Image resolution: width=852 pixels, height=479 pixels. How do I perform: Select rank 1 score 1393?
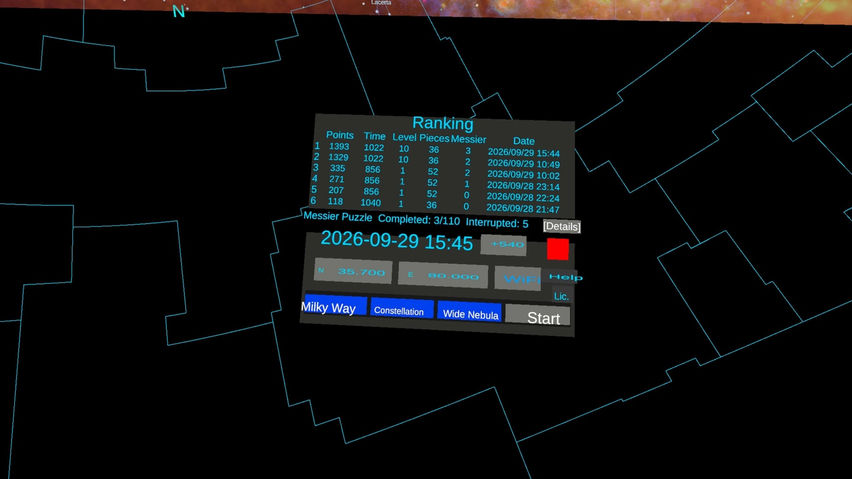point(339,147)
